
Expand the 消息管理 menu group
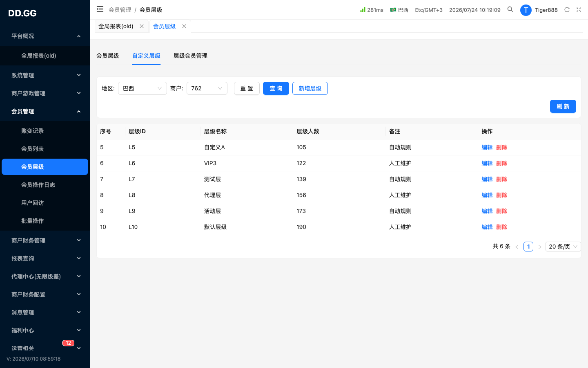tap(45, 312)
